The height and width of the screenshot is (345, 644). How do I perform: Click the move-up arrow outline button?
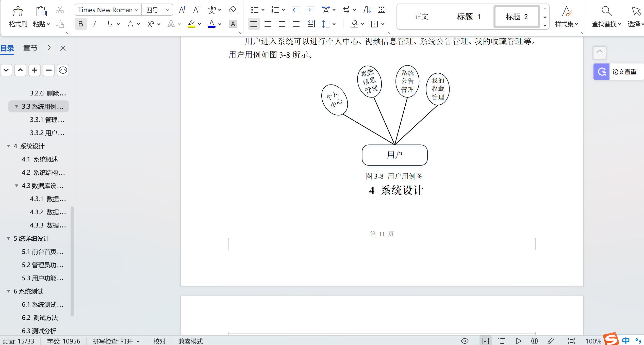click(20, 70)
